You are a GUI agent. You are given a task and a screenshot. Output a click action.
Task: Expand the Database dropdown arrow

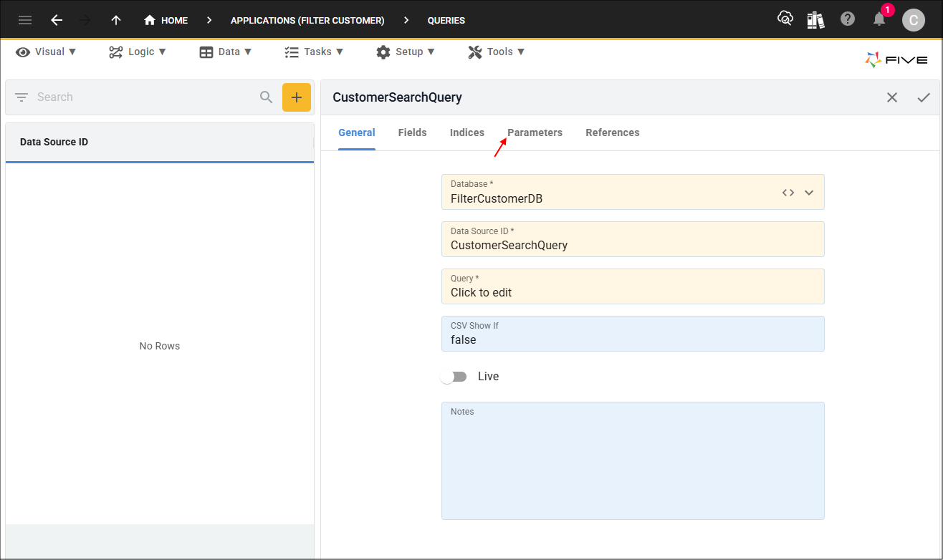tap(809, 193)
